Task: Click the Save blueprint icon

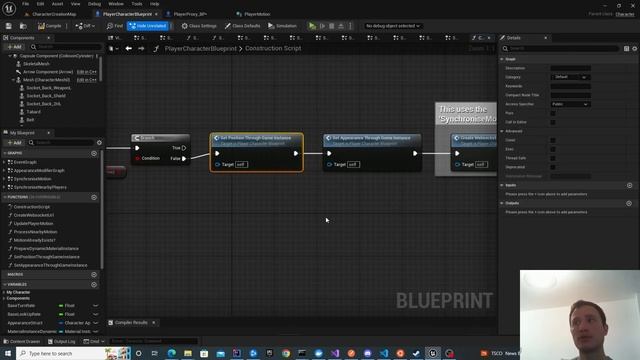Action: pos(9,26)
